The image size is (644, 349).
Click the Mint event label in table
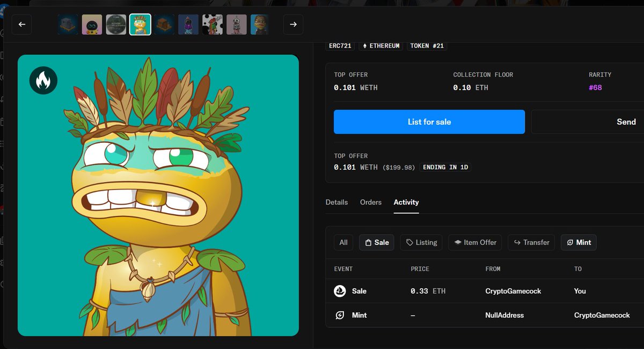[x=359, y=315]
